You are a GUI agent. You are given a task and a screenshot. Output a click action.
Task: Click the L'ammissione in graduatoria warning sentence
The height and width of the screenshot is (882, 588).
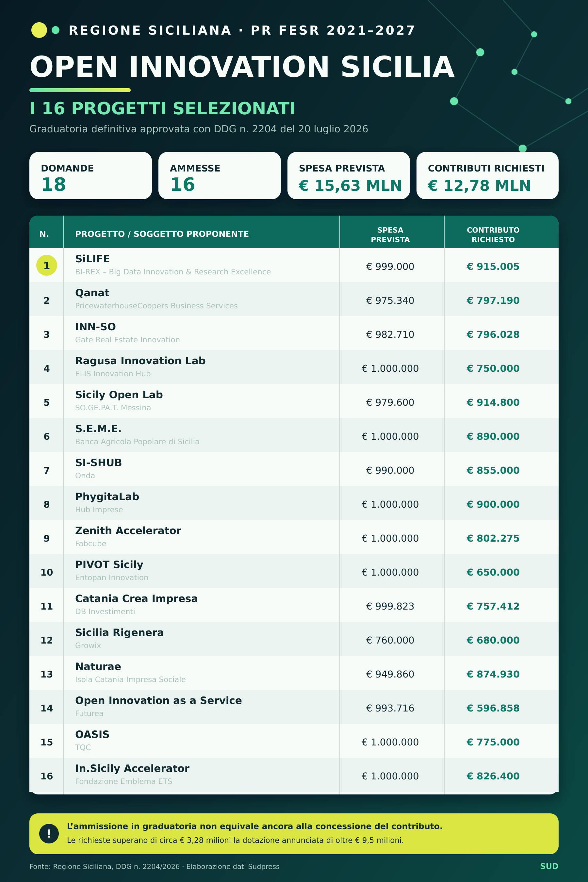[x=254, y=826]
